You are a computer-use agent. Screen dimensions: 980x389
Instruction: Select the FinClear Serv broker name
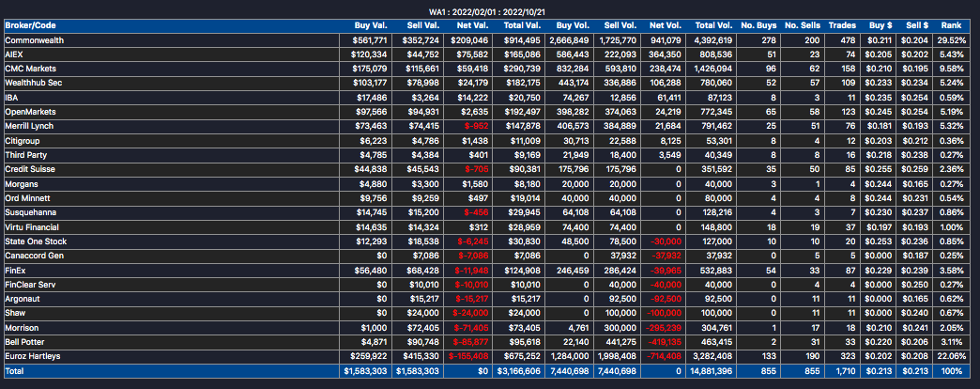30,285
